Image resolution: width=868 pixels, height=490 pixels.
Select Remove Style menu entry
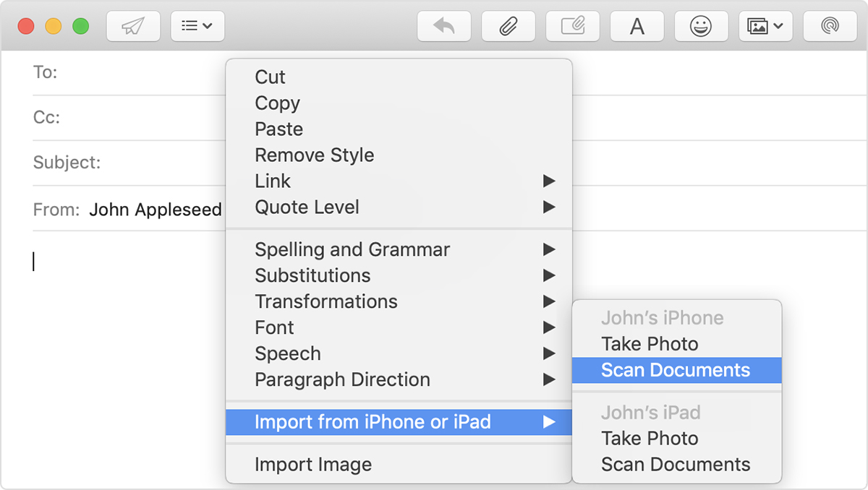tap(399, 155)
